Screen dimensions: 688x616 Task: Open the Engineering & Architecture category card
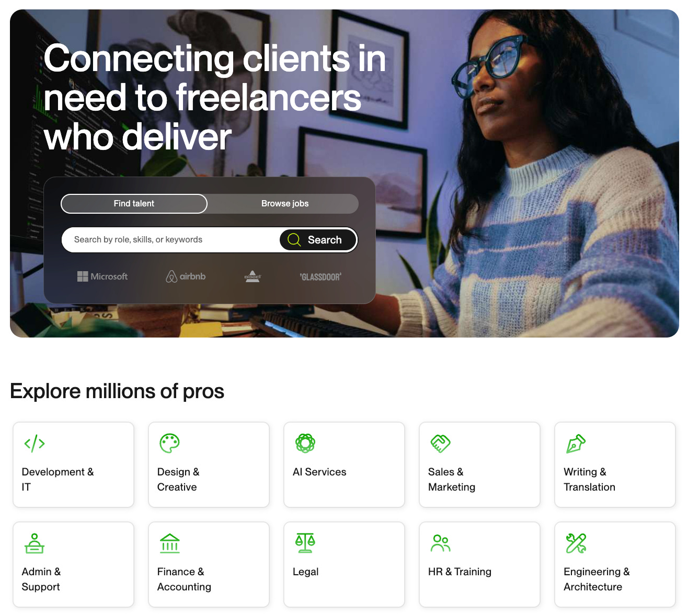[615, 565]
